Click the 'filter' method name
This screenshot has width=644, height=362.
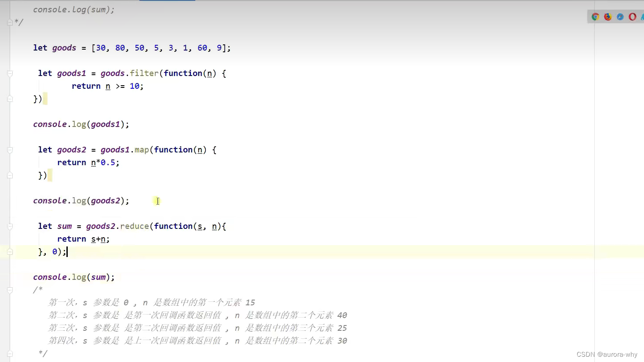coord(144,73)
